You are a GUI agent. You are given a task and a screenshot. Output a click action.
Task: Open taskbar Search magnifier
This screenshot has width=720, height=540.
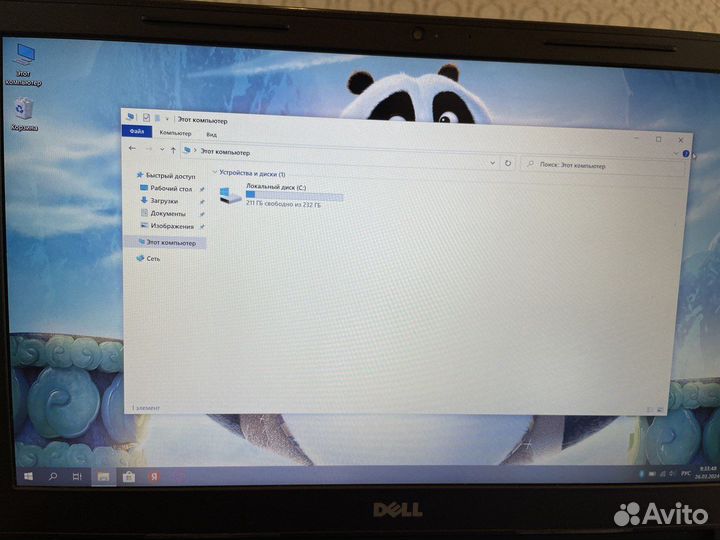pos(53,477)
